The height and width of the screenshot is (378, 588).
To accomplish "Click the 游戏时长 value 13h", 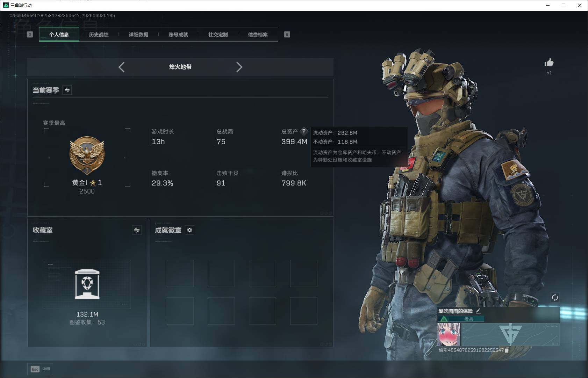I will [x=158, y=141].
